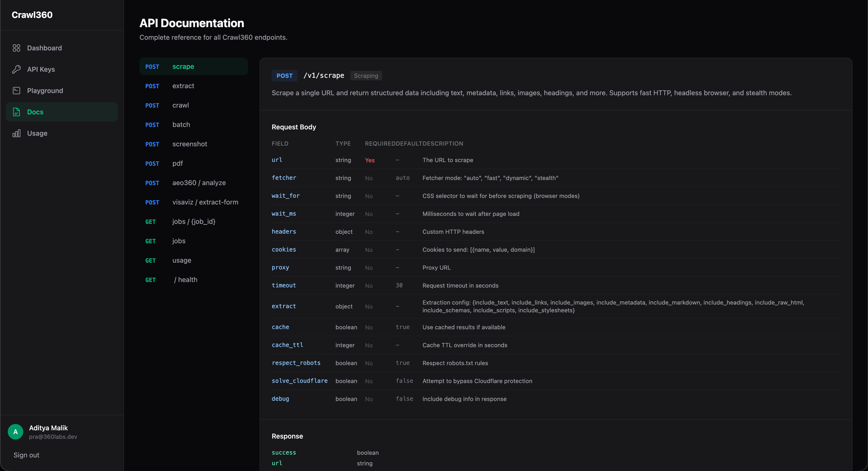Switch to the Docs section
Viewport: 868px width, 471px height.
click(35, 112)
